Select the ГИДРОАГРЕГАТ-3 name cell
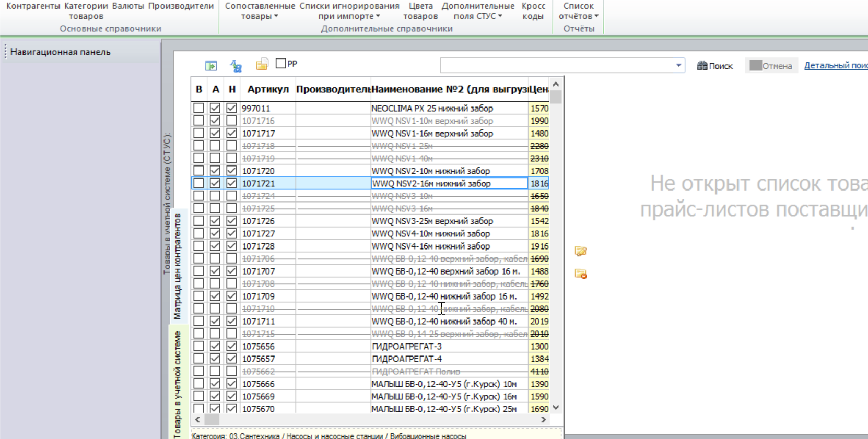 [450, 346]
